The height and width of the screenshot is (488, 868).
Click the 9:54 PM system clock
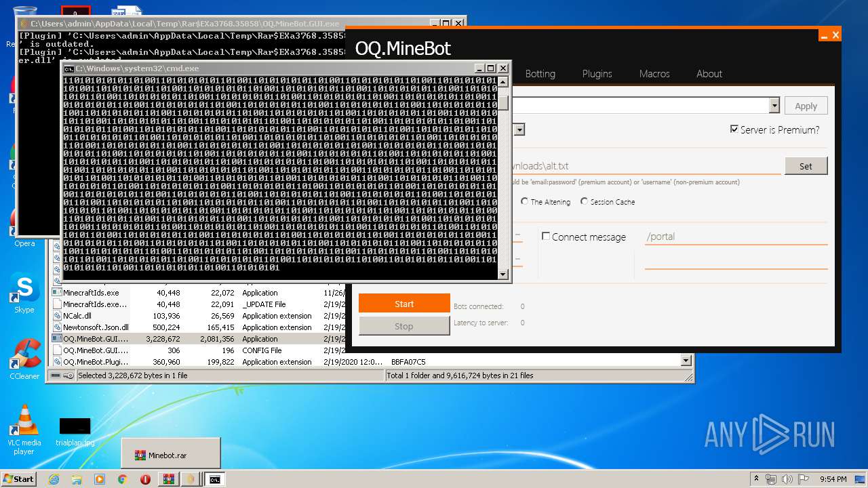click(x=833, y=479)
